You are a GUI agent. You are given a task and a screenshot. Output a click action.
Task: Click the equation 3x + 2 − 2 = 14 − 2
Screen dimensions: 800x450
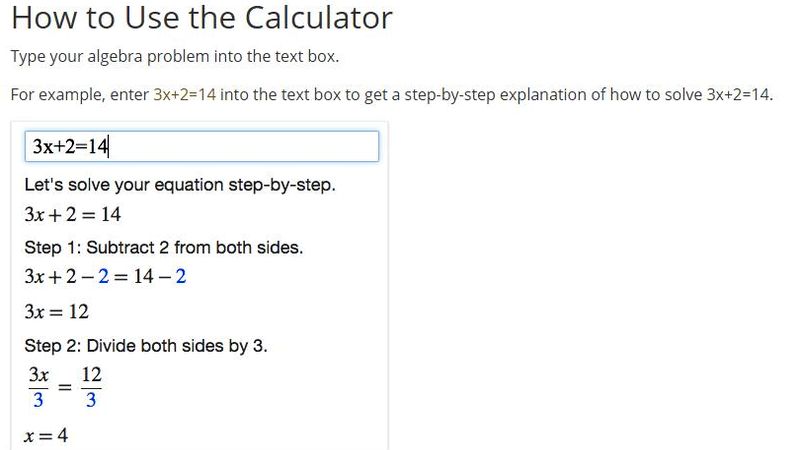[105, 277]
